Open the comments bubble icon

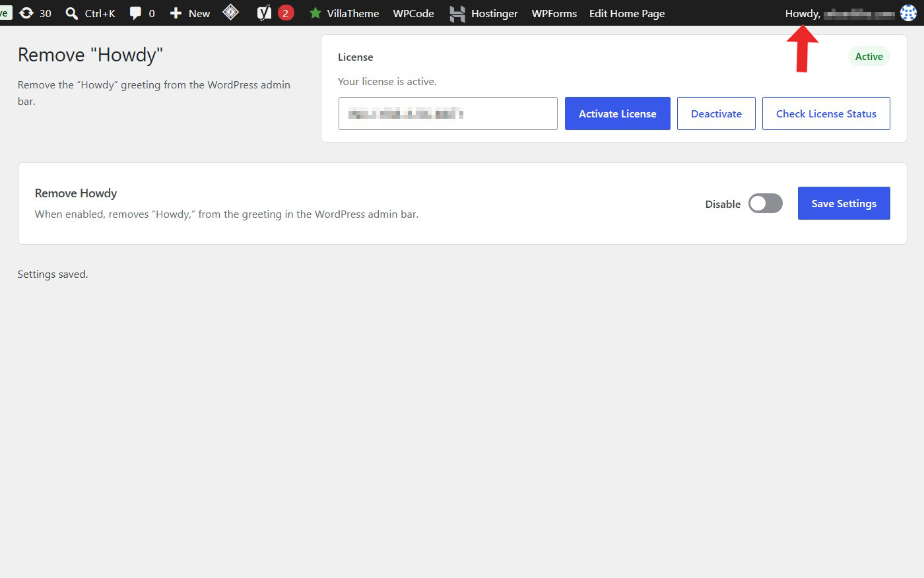coord(135,13)
